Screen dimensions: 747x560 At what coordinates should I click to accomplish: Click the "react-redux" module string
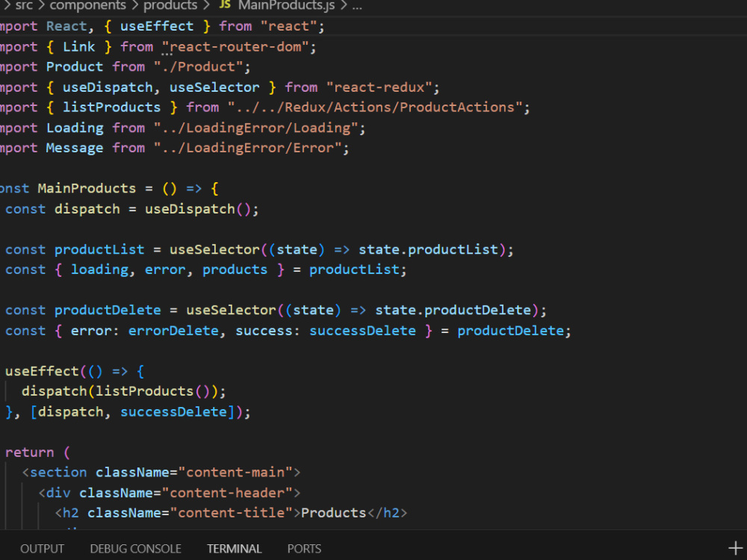click(x=379, y=87)
